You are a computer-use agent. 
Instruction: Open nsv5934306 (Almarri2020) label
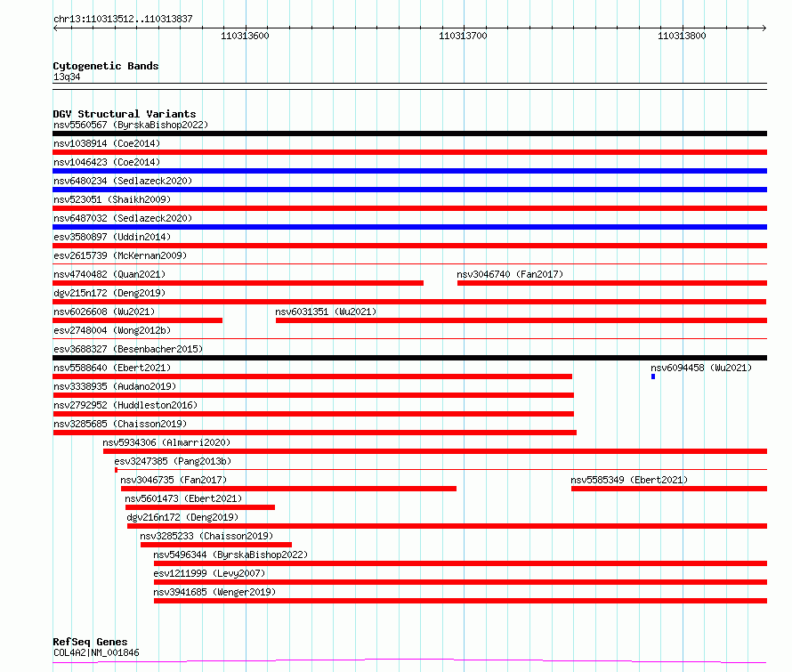pyautogui.click(x=166, y=442)
